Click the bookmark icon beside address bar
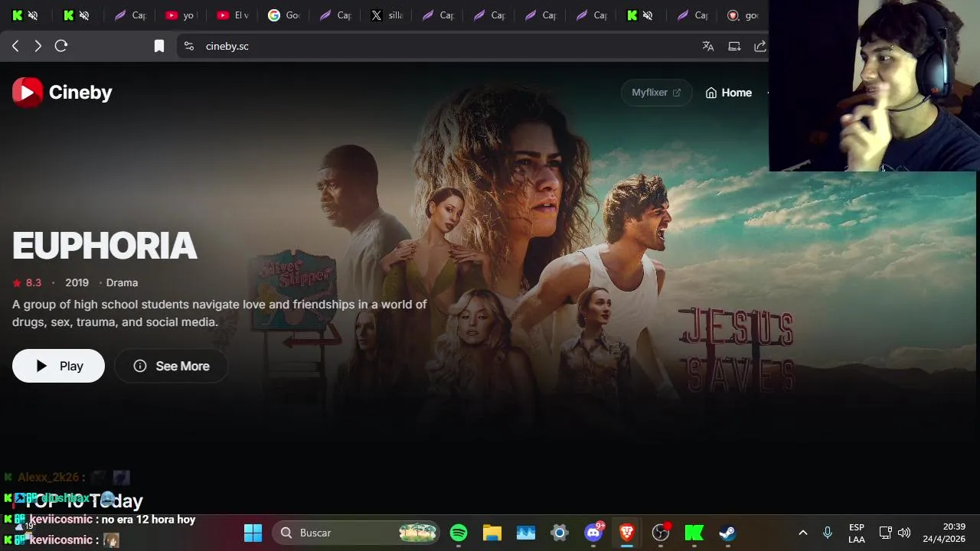The height and width of the screenshot is (551, 980). 159,46
